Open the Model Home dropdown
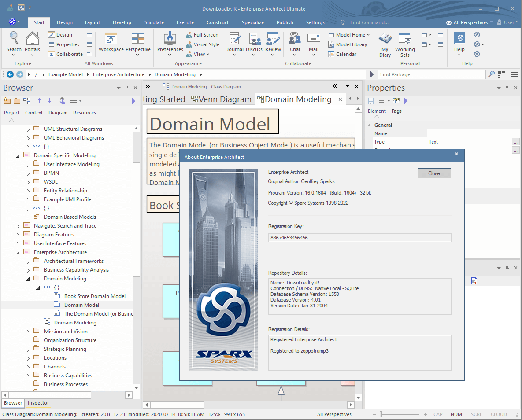This screenshot has width=522, height=420. click(x=349, y=35)
